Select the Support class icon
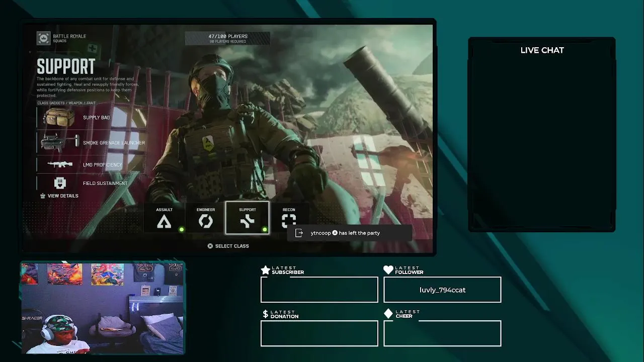 247,222
